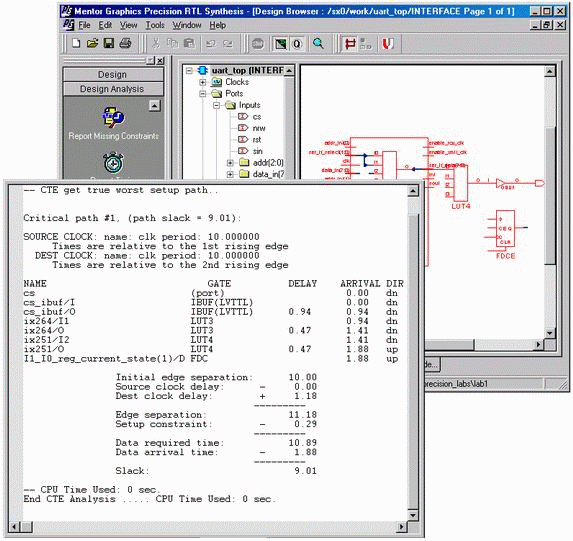Collapse the Ports tree node

(x=203, y=94)
